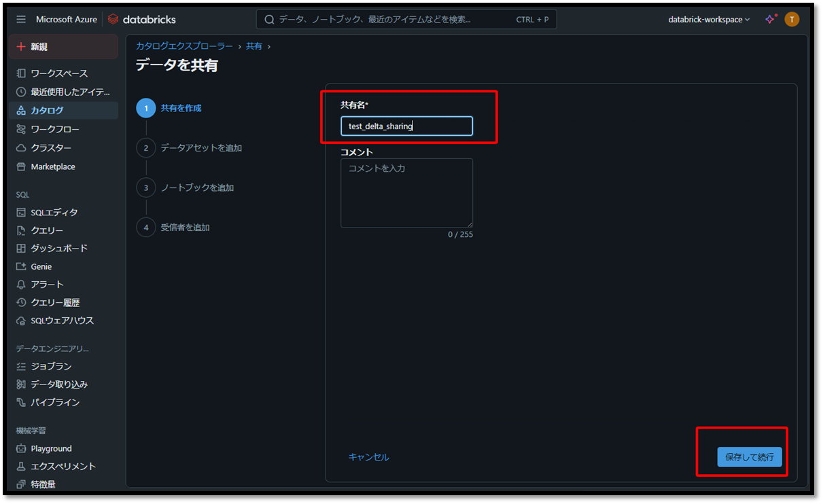Click the コメント text area
Viewport: 823px width, 504px height.
click(x=406, y=193)
